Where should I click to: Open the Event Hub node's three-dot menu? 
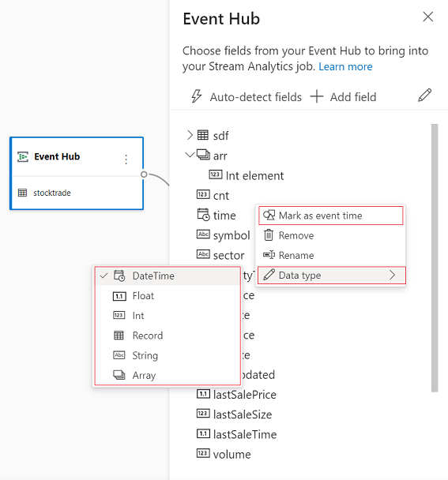tap(126, 159)
